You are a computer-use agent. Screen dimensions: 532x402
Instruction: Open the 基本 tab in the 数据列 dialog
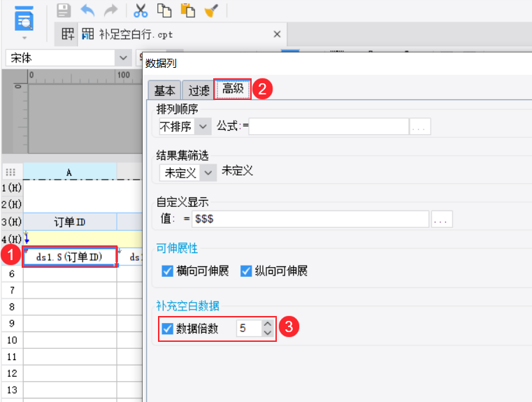[x=164, y=91]
